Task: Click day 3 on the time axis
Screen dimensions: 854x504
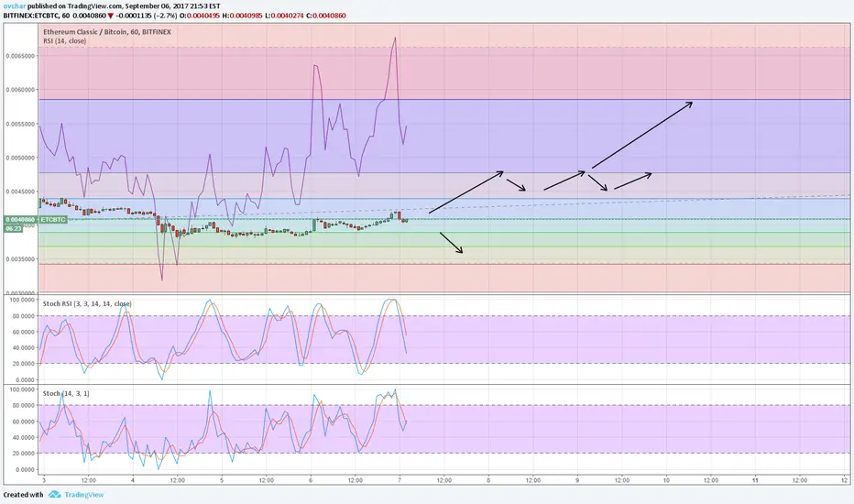Action: pyautogui.click(x=44, y=480)
